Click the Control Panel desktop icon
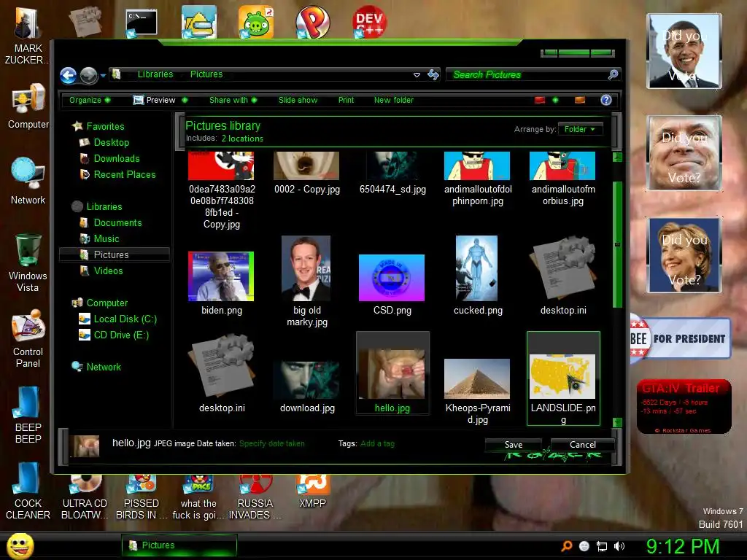 pyautogui.click(x=28, y=339)
